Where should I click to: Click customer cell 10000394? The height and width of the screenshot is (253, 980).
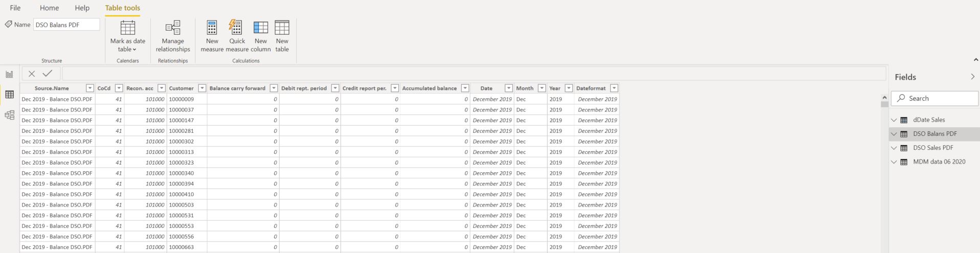(187, 183)
